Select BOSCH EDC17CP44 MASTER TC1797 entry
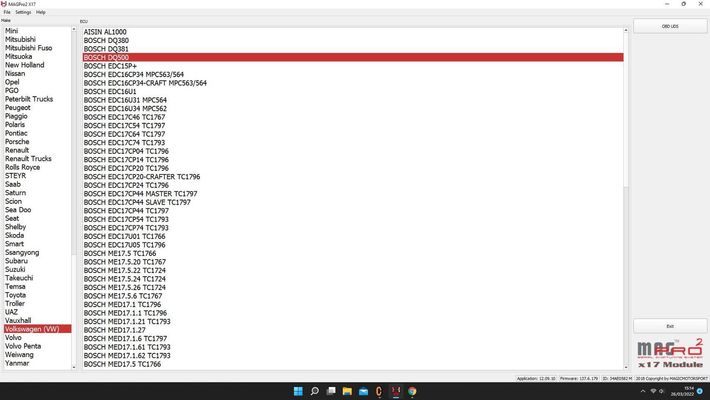The height and width of the screenshot is (400, 710). coord(353,193)
